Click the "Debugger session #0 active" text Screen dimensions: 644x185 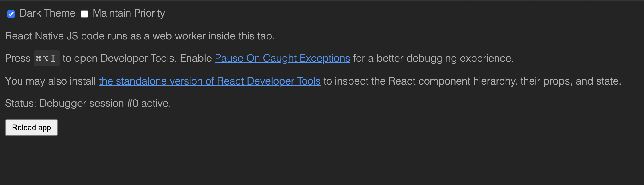pos(105,103)
